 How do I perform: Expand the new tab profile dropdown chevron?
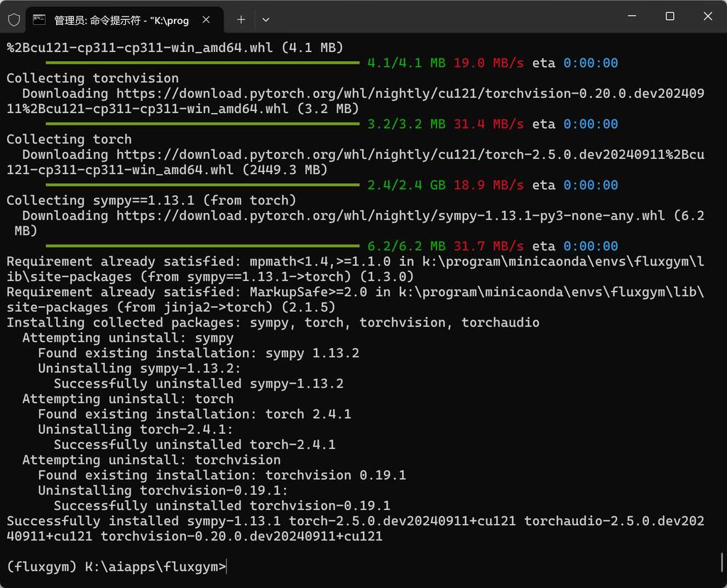pyautogui.click(x=266, y=20)
